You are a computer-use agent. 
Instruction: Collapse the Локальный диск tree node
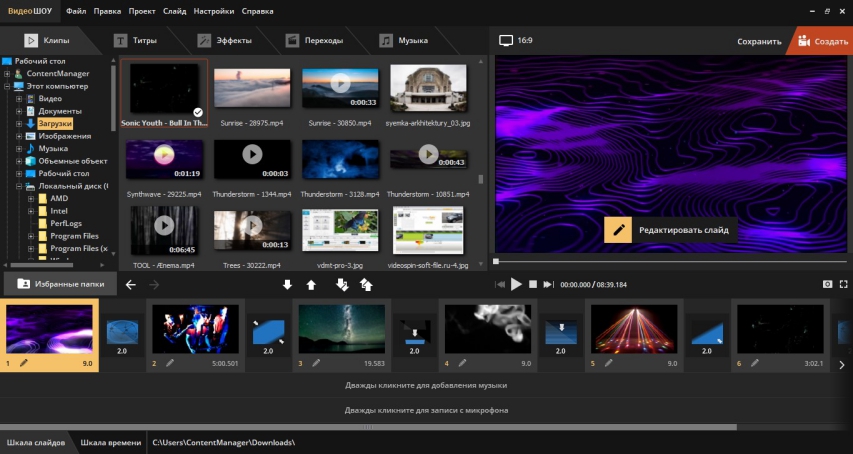(x=18, y=186)
